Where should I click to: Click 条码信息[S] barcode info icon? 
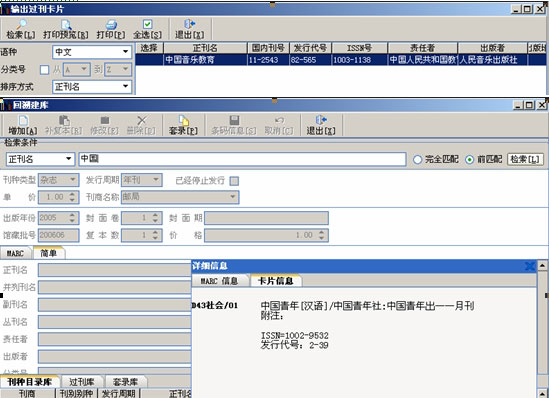[x=234, y=125]
